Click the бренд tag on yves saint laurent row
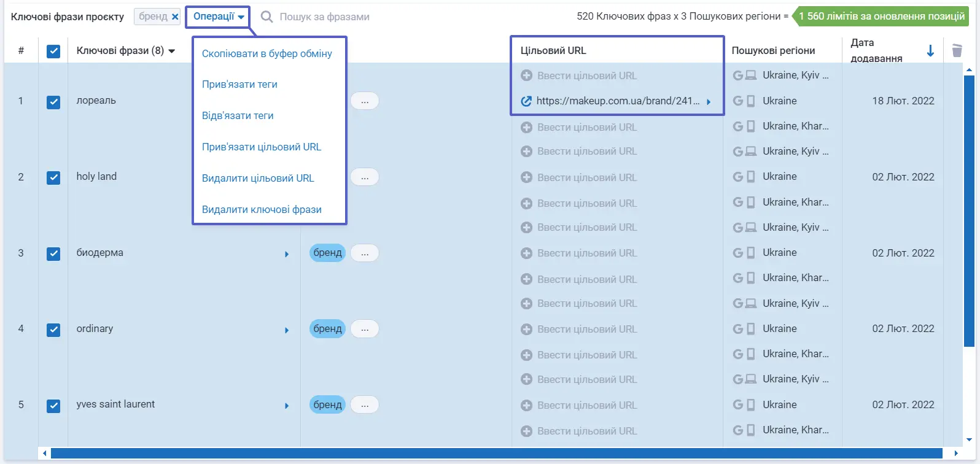This screenshot has height=464, width=980. [x=328, y=405]
